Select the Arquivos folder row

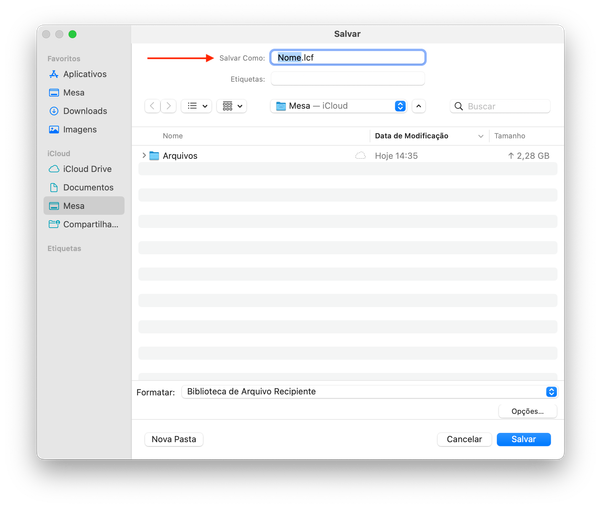click(348, 155)
